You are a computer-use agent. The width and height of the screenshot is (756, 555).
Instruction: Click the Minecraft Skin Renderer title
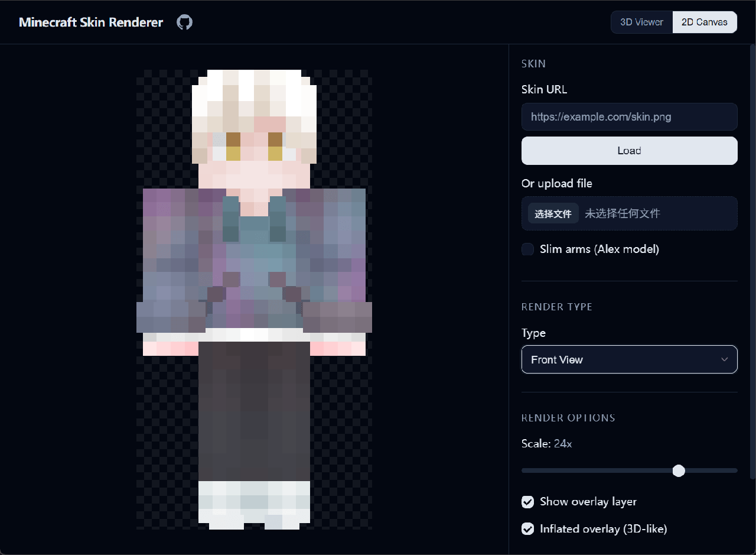pos(91,22)
